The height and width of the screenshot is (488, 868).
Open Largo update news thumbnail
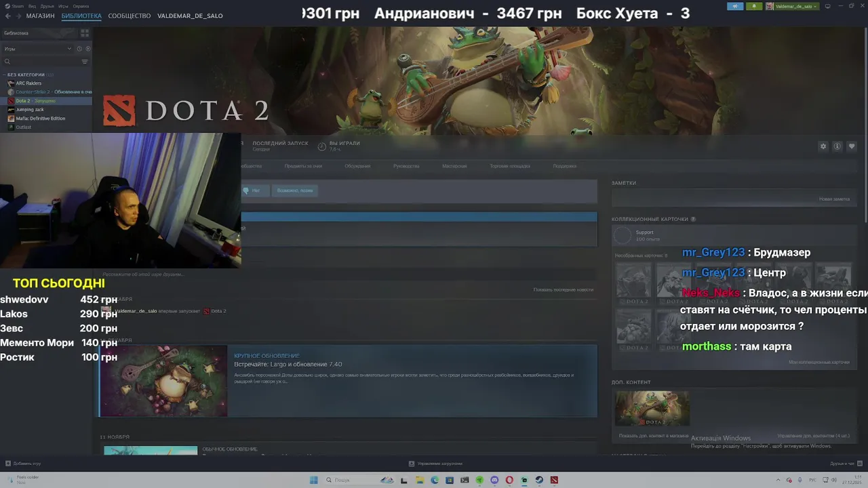point(163,381)
